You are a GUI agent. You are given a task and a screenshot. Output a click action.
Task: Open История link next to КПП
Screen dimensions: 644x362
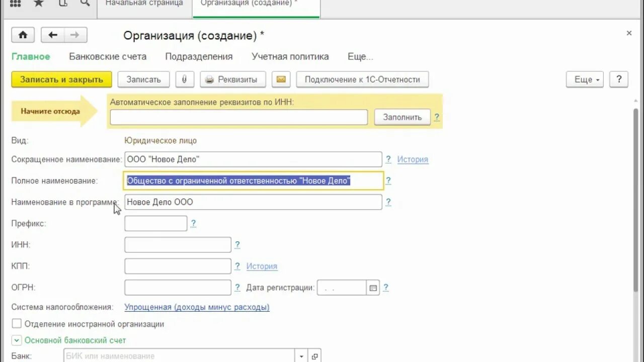262,266
